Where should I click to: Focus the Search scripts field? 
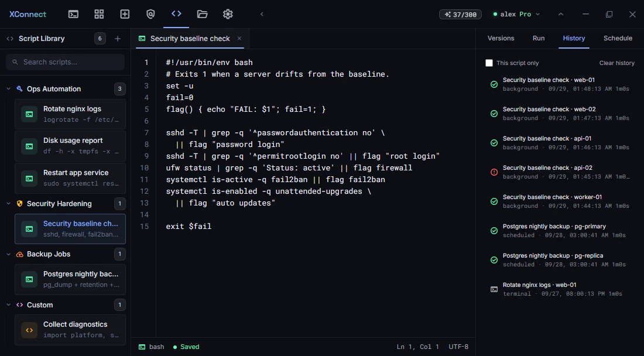tap(66, 62)
